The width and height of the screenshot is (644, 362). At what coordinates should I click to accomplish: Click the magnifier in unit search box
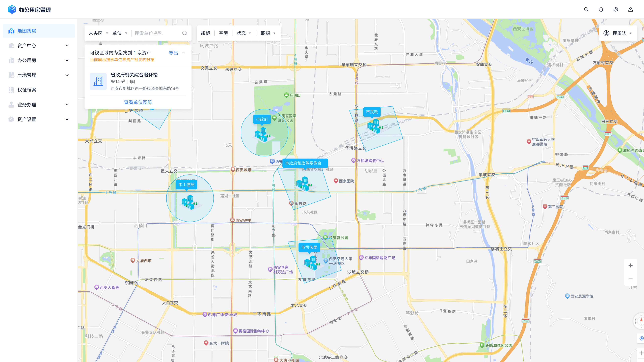pos(184,33)
